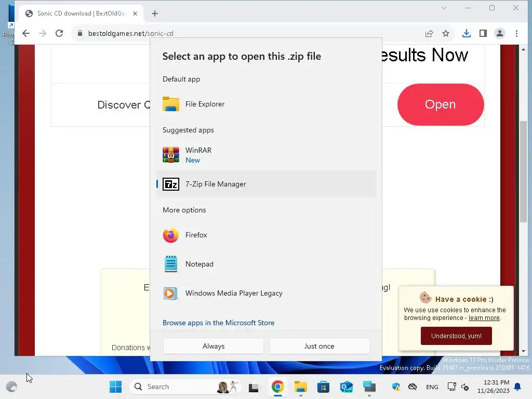532x399 pixels.
Task: Open File Explorer from taskbar
Action: [x=301, y=387]
